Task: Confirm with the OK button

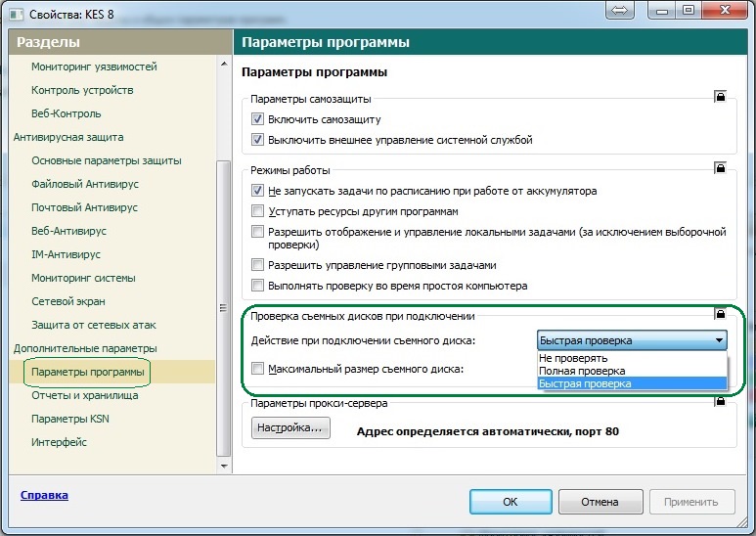Action: click(x=511, y=502)
